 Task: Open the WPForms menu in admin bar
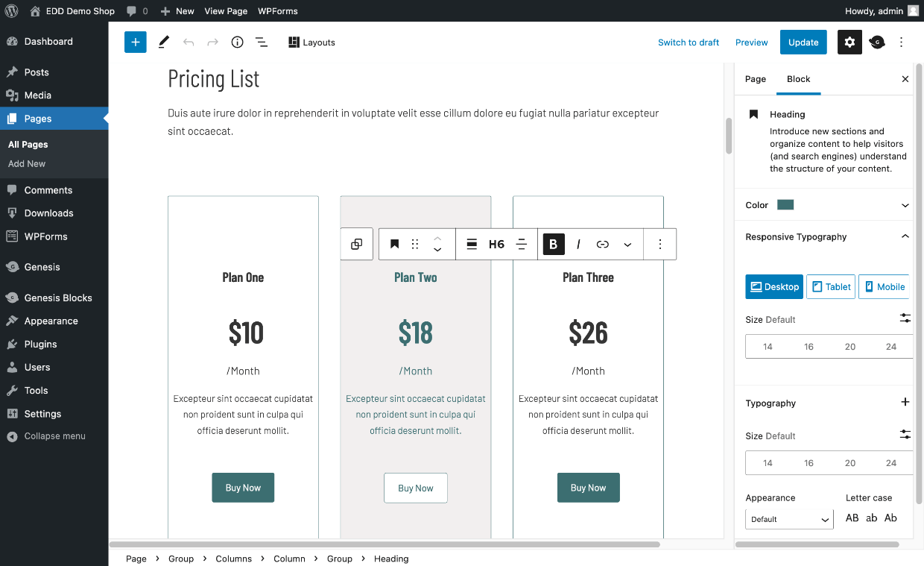click(278, 10)
